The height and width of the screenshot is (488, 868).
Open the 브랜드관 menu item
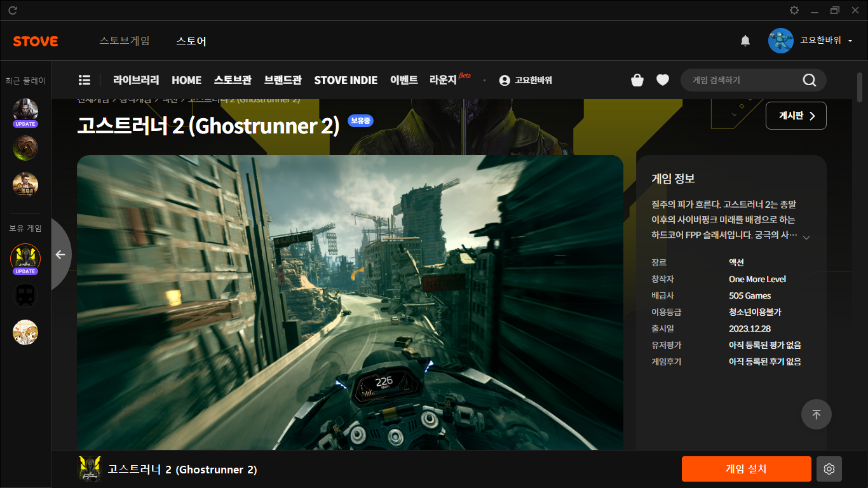[283, 80]
